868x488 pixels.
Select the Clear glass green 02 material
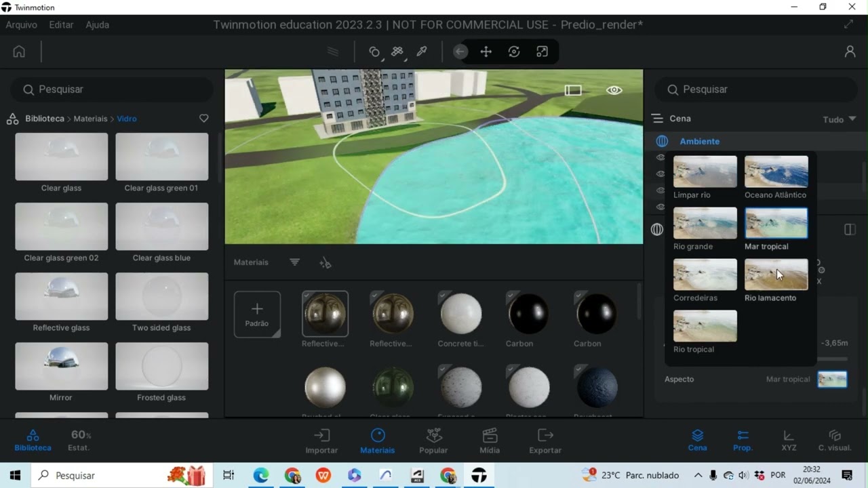click(61, 226)
